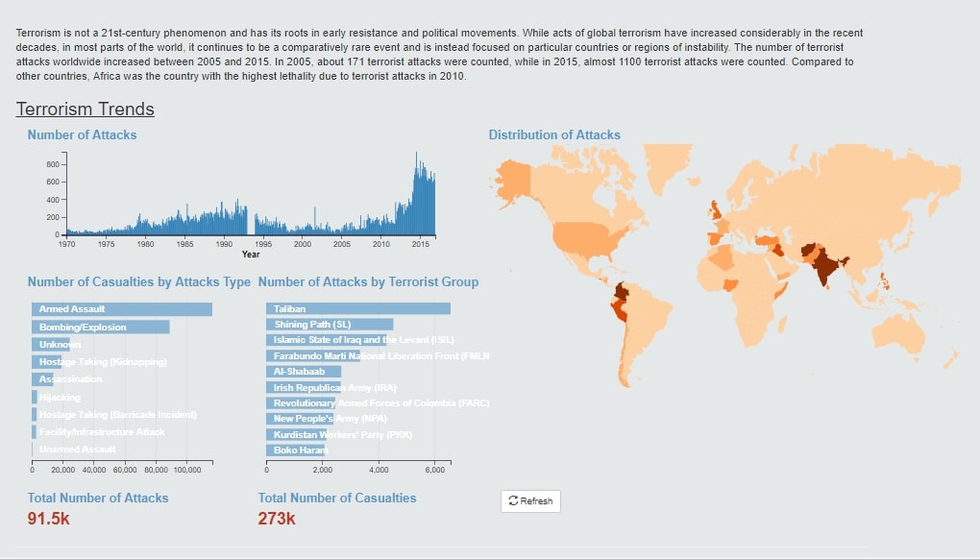Click the New People's Army (NPA) bar
Viewport: 980px width, 560px height.
302,419
